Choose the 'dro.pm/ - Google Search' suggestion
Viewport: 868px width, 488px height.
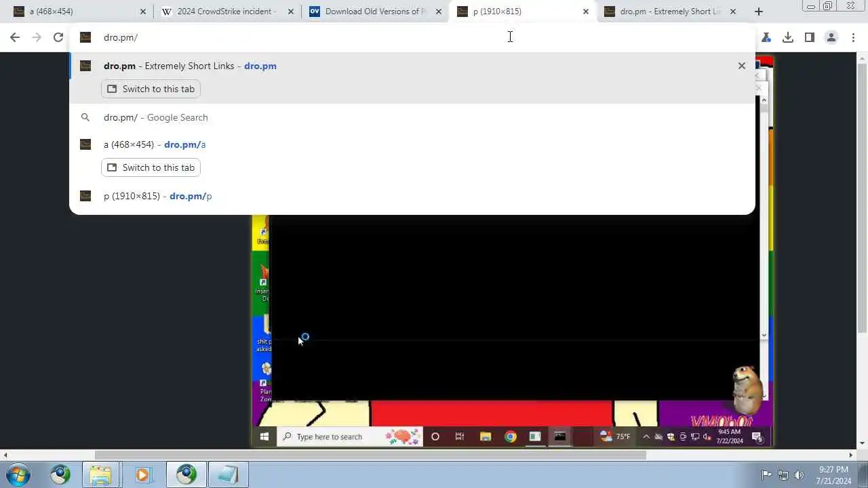(x=412, y=117)
